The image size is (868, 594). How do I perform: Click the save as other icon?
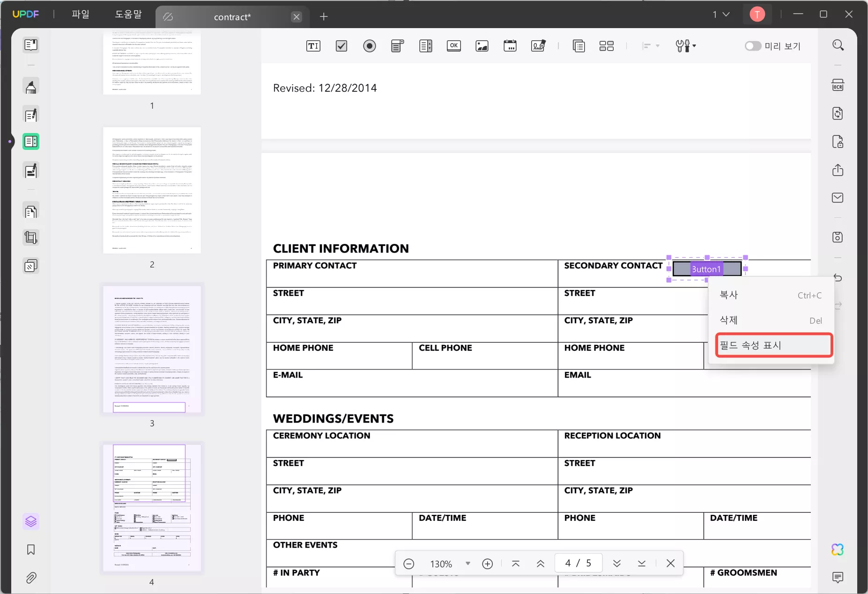838,237
